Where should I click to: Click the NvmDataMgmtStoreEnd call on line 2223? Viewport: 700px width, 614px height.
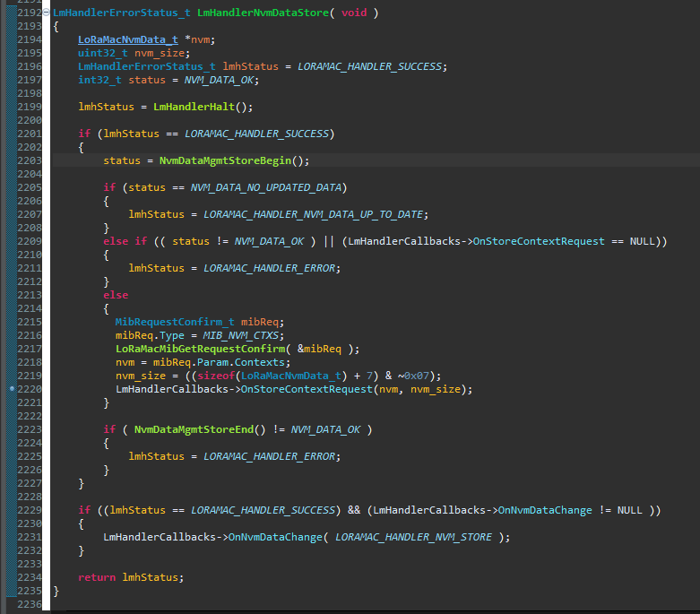click(x=194, y=429)
